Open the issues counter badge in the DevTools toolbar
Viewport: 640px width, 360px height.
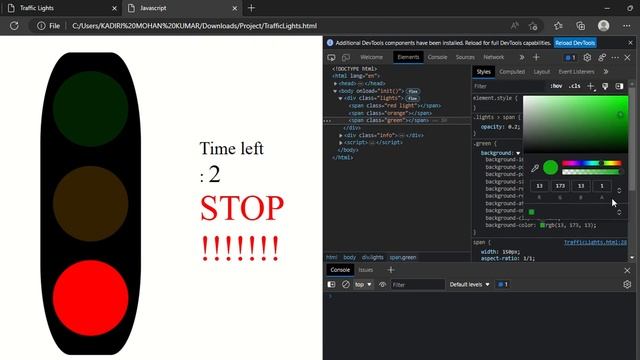(x=570, y=58)
